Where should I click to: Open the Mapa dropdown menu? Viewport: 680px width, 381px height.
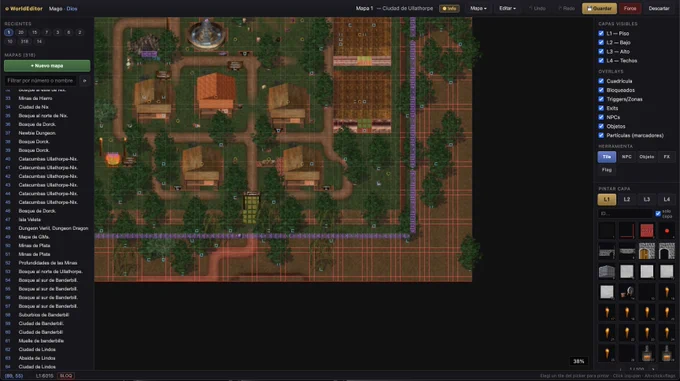478,8
